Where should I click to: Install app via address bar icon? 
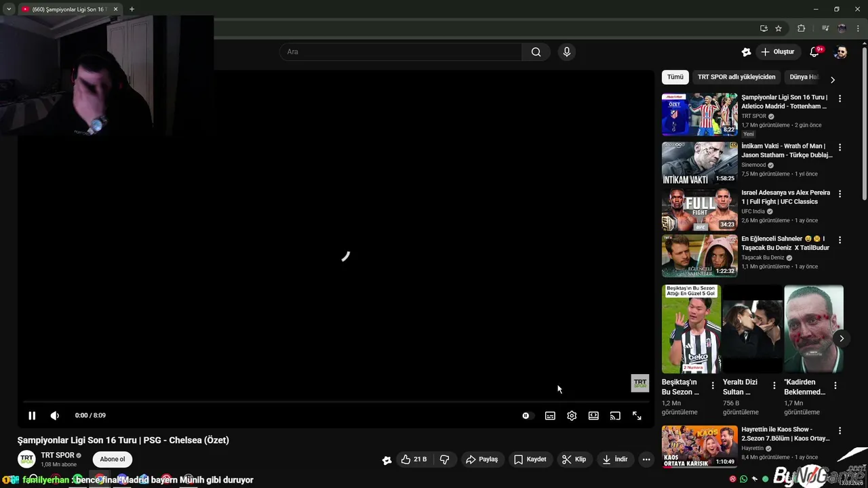(764, 28)
